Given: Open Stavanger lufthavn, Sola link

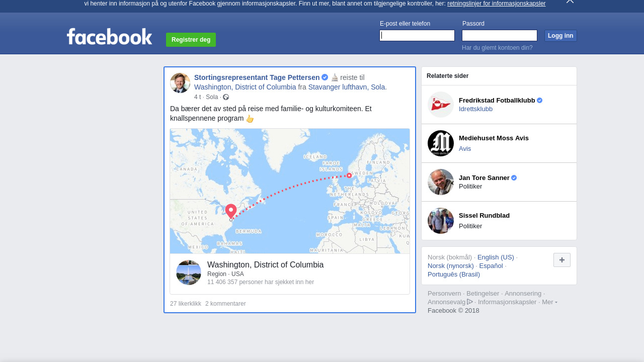Looking at the screenshot, I should [x=347, y=87].
